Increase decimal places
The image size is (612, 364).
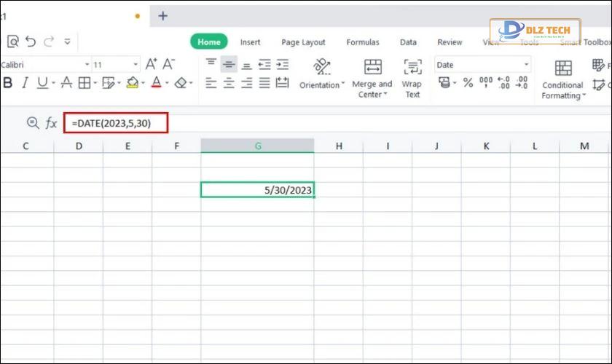coord(503,82)
